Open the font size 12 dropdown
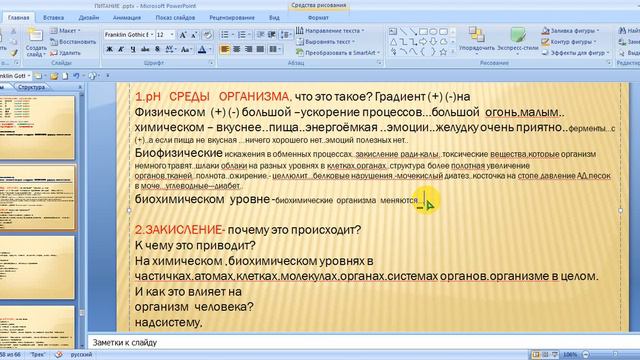Screen dimensions: 640x360 coord(172,35)
